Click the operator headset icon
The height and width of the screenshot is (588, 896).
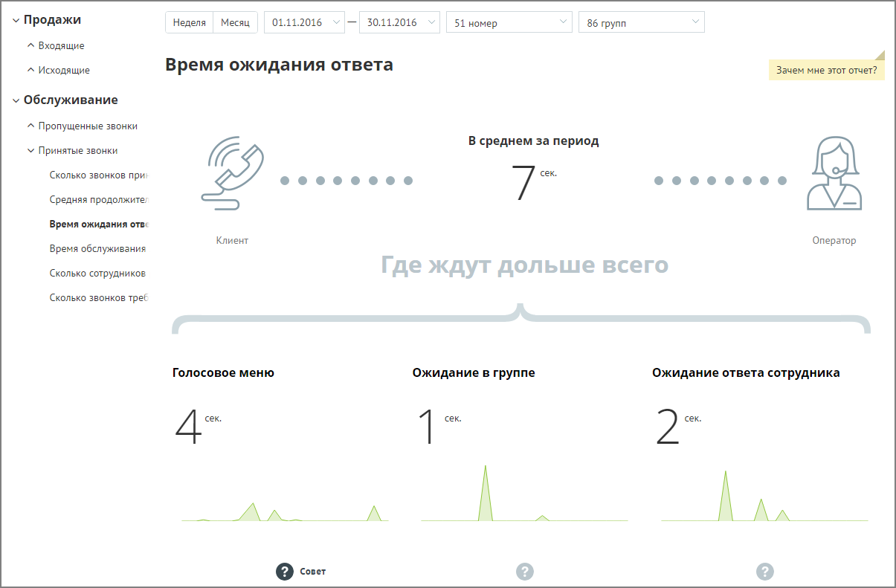tap(834, 174)
